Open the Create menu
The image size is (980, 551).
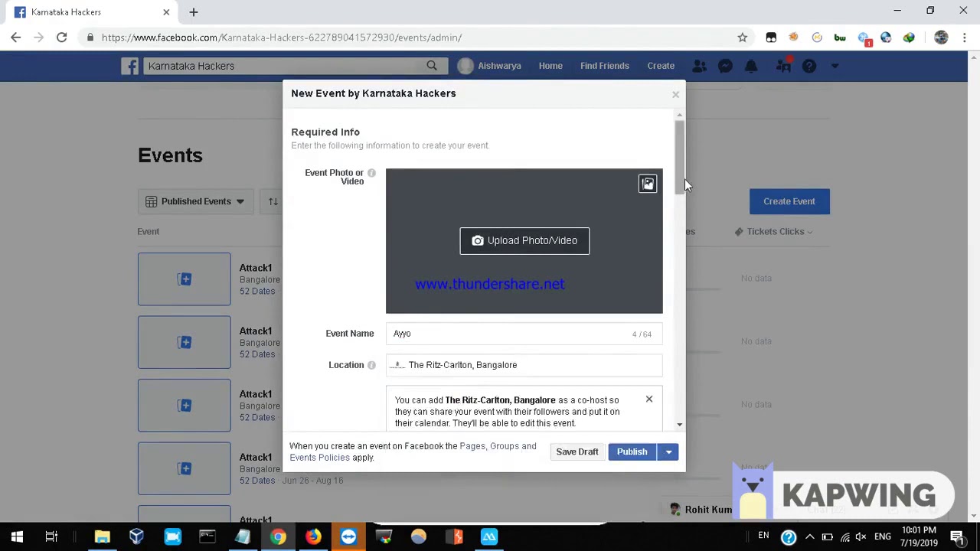coord(661,66)
